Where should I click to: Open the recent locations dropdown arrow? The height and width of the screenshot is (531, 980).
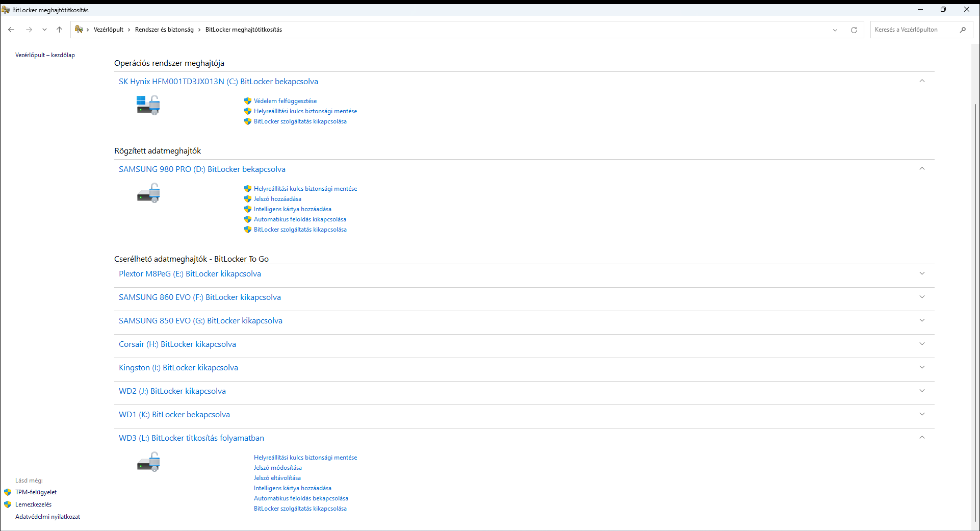(x=44, y=30)
